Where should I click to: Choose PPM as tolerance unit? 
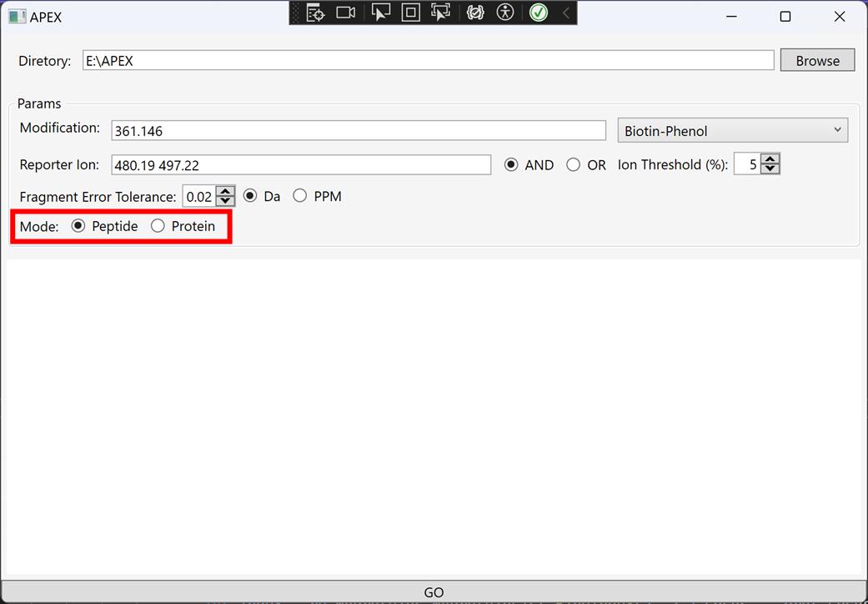(x=300, y=196)
